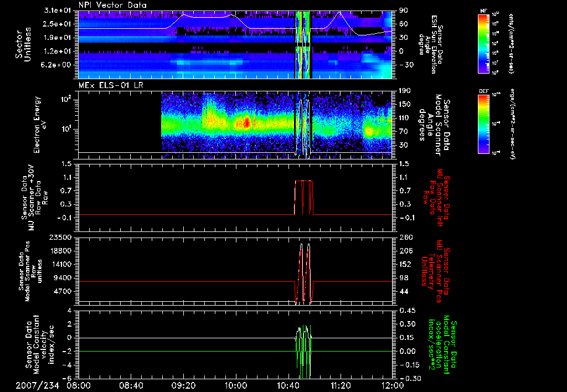Click the red MU Scanner Inh Raw Data label
The height and width of the screenshot is (392, 567).
click(x=437, y=198)
